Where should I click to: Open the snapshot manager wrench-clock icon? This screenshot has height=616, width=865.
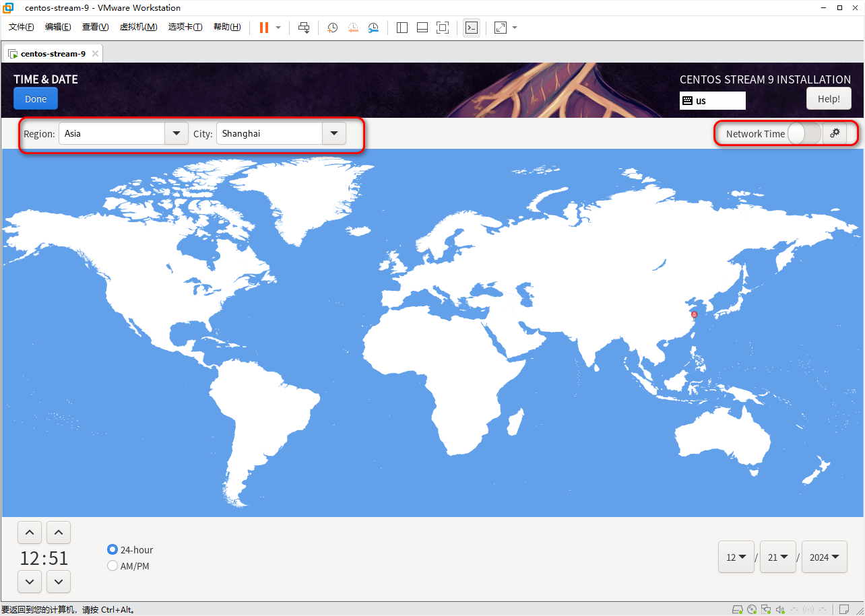click(373, 28)
